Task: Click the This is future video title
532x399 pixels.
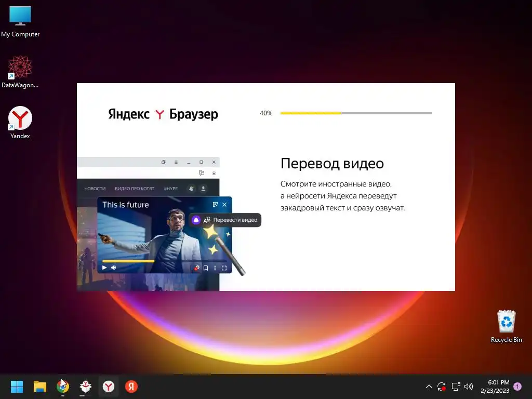Action: (126, 205)
